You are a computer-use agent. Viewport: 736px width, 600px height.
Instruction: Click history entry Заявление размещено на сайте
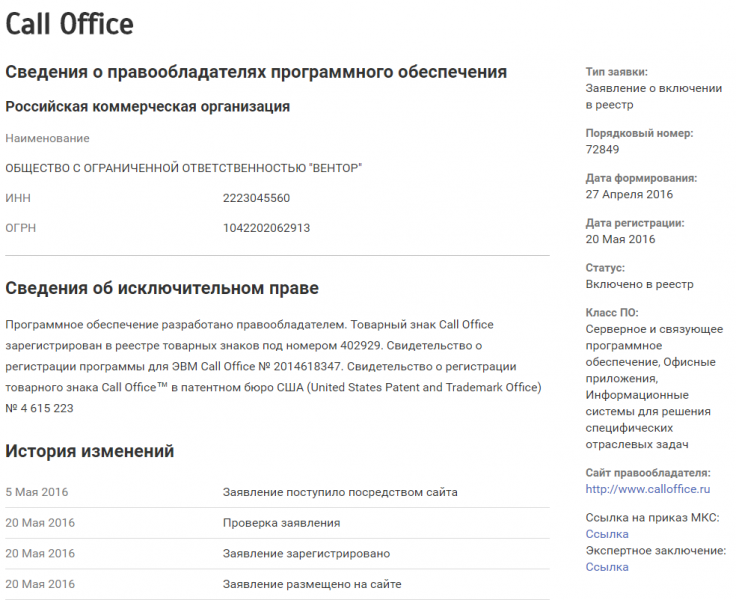click(x=312, y=585)
